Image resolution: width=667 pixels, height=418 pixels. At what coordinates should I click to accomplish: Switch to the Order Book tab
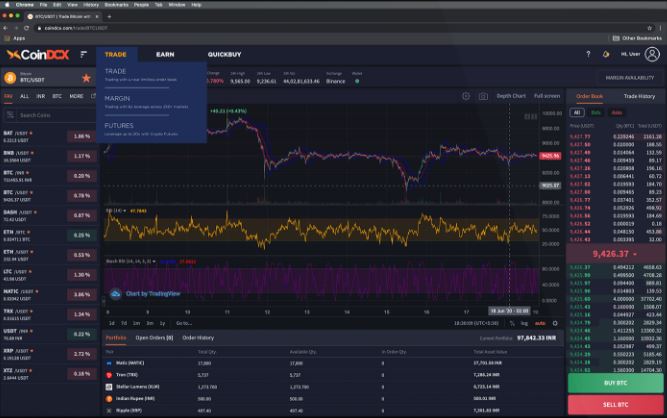[589, 97]
